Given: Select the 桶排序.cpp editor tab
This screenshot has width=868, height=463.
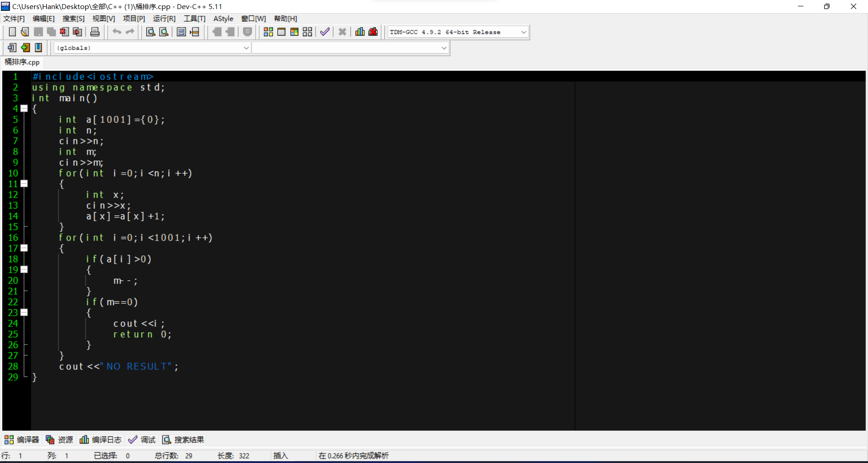Looking at the screenshot, I should 22,62.
